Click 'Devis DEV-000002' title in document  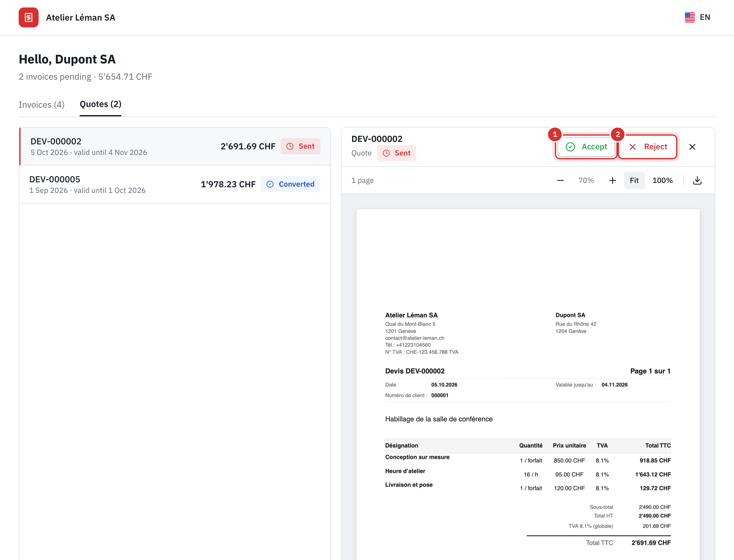pyautogui.click(x=415, y=371)
